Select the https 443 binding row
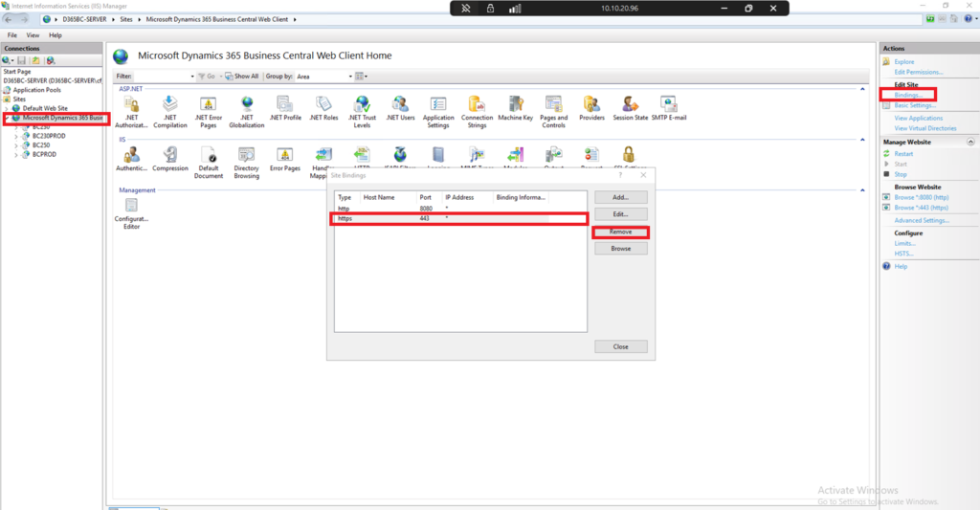Viewport: 980px width, 510px height. point(460,219)
